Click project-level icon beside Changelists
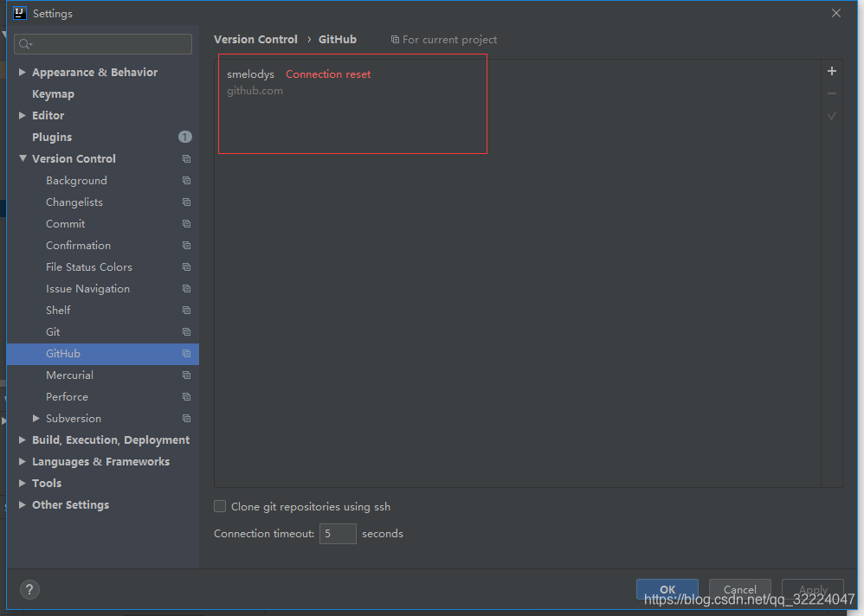 point(186,202)
